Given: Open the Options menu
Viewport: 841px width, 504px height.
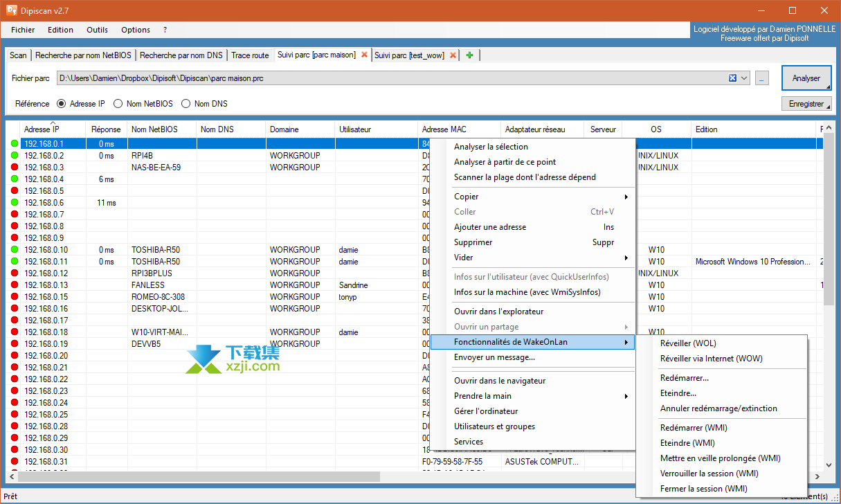Looking at the screenshot, I should (136, 30).
